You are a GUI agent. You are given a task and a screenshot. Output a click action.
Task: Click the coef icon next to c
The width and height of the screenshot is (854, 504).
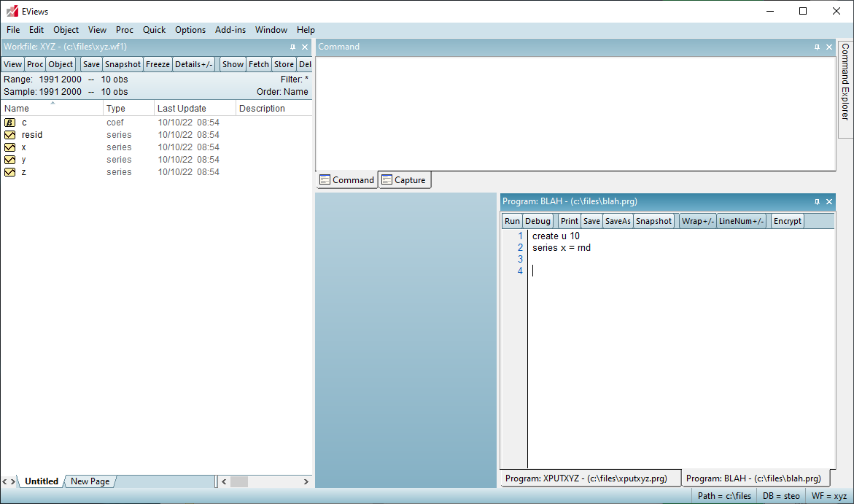click(x=9, y=123)
